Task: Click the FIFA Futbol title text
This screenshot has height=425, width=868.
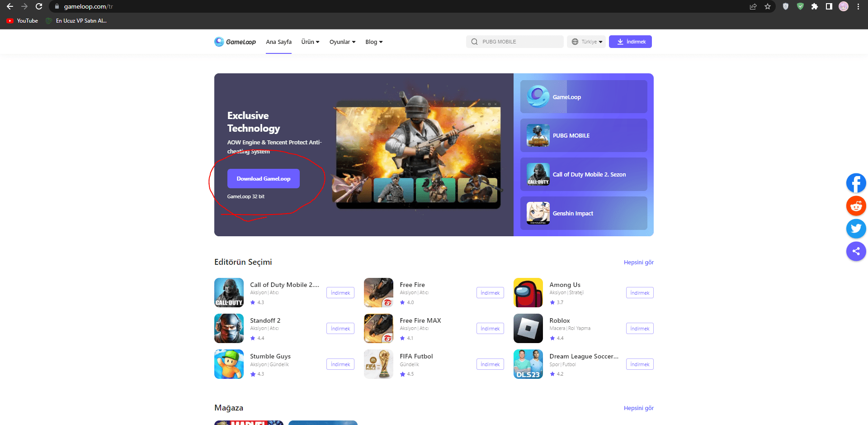Action: click(x=416, y=356)
